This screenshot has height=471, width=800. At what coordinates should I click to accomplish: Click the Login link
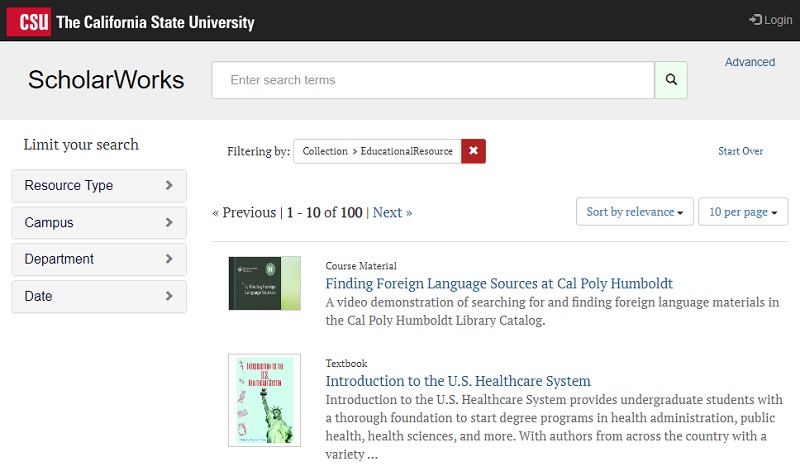point(771,20)
